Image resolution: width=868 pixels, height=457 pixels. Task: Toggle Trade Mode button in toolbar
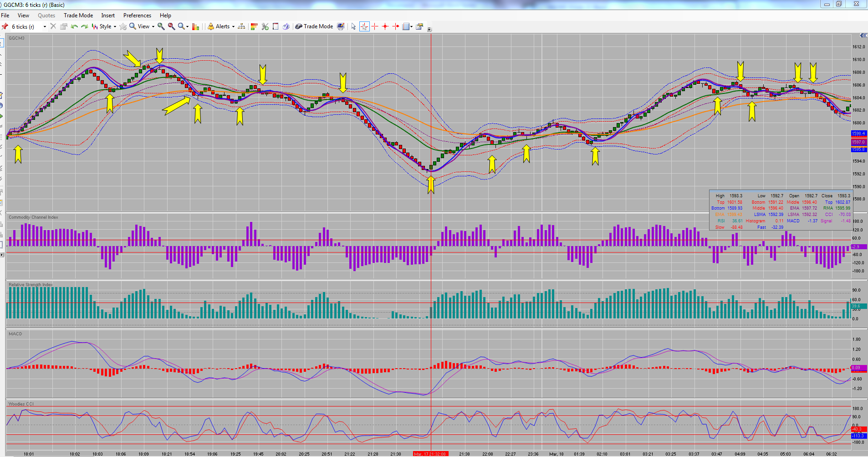click(x=314, y=26)
